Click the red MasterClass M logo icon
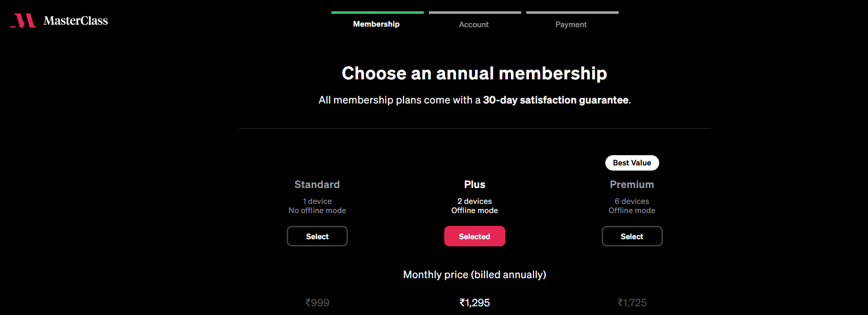 coord(24,20)
